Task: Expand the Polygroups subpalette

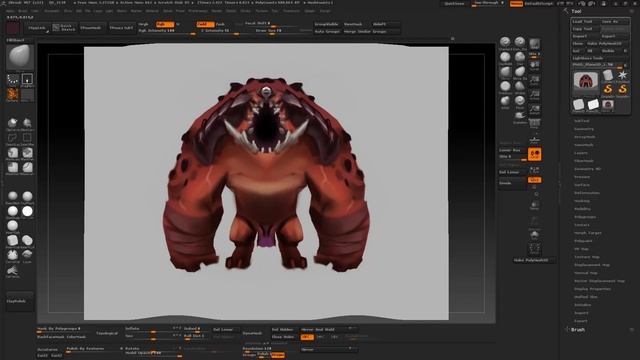Action: [585, 217]
